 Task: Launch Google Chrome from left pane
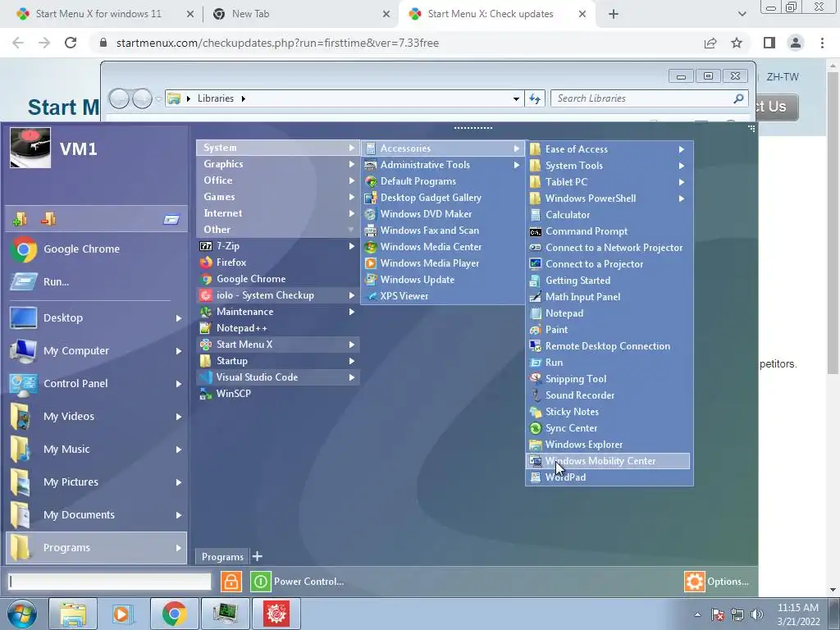[x=97, y=249]
